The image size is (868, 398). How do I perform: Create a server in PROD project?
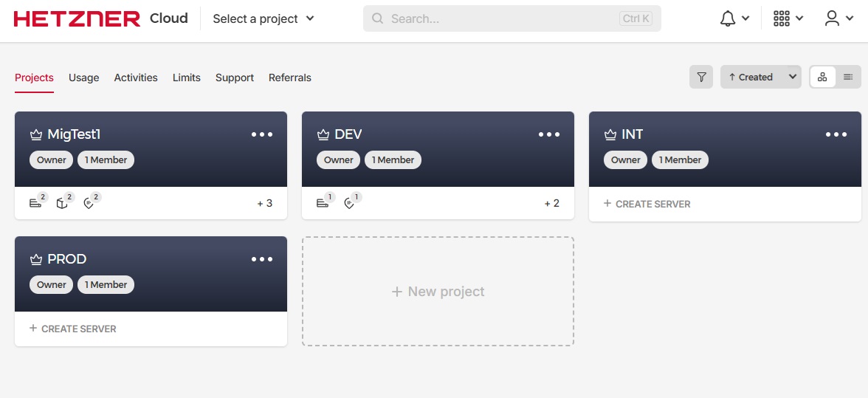[72, 329]
